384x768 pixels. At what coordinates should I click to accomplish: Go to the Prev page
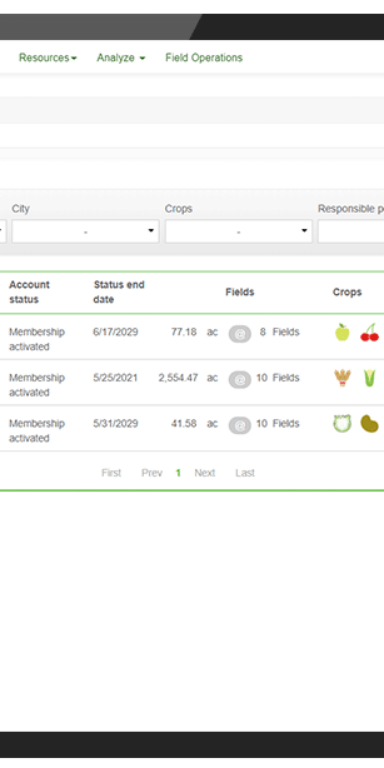click(152, 473)
